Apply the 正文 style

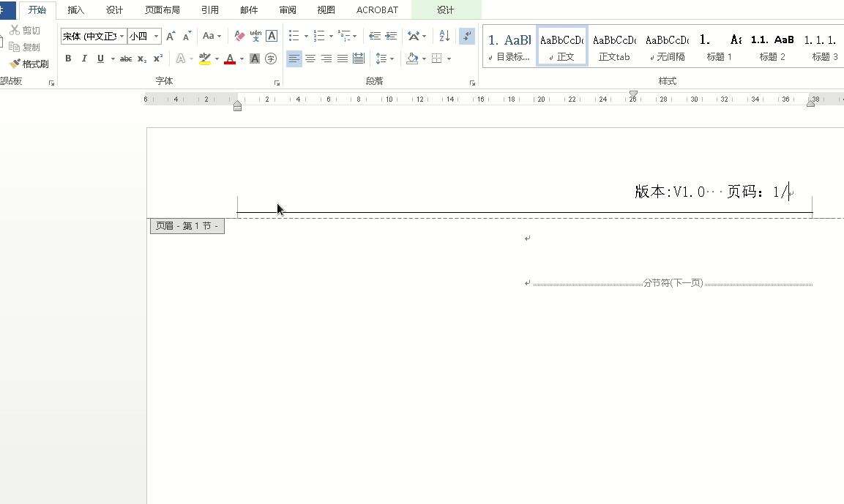click(x=562, y=46)
